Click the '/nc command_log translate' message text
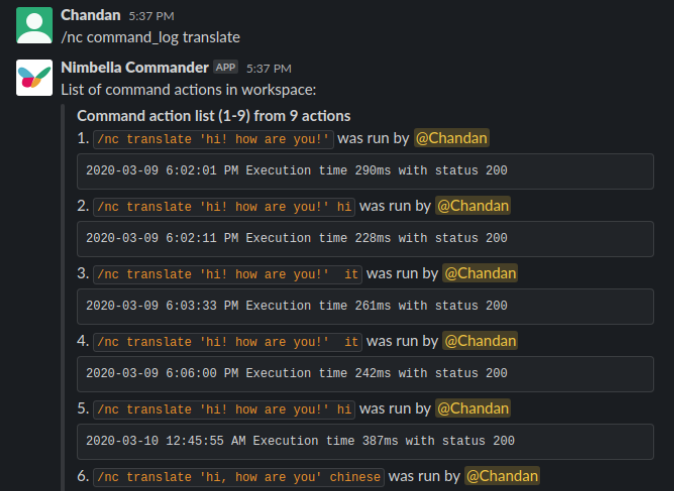 150,37
